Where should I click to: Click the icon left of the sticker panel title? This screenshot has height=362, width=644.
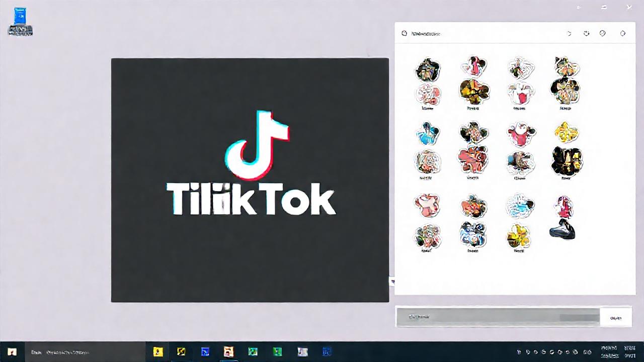coord(404,34)
